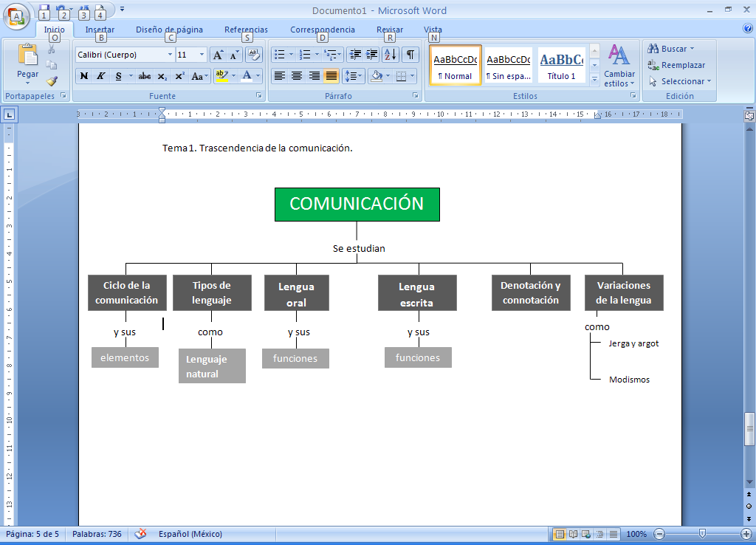Click the Cut scissors icon

point(52,49)
